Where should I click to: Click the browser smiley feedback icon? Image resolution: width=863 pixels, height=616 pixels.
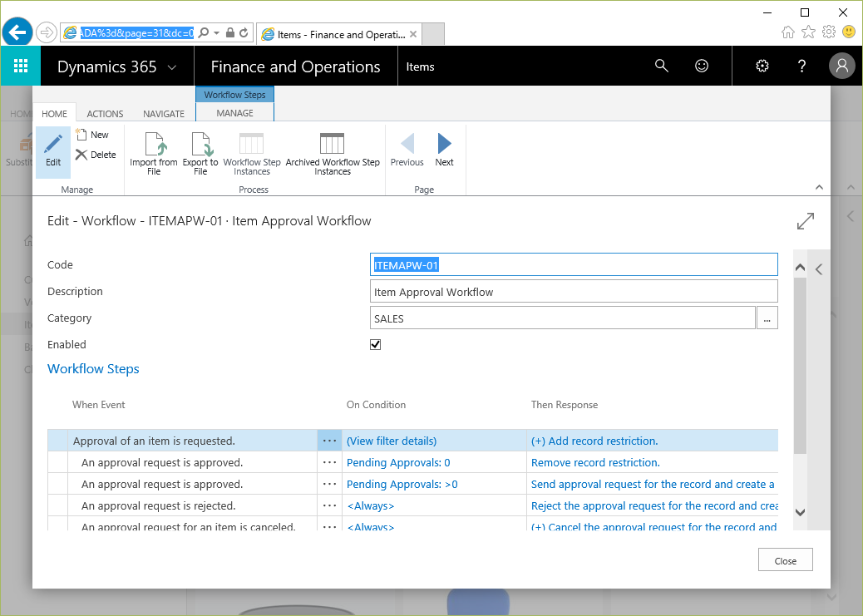[849, 32]
